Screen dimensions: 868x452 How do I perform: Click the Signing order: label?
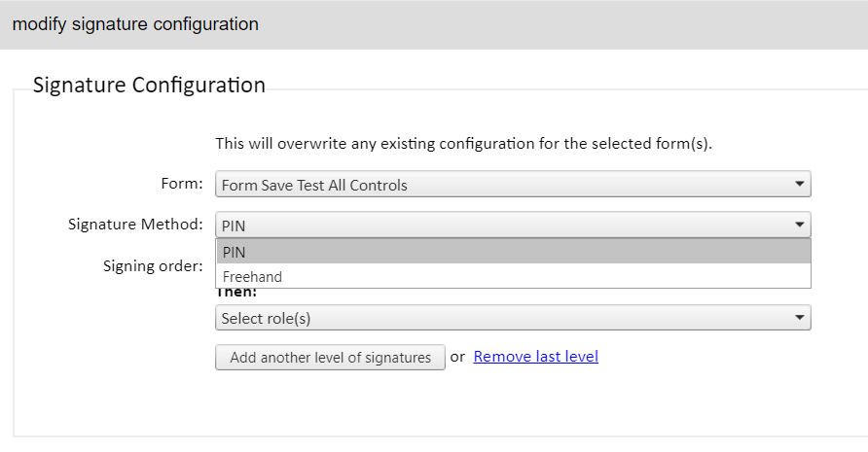pos(153,265)
